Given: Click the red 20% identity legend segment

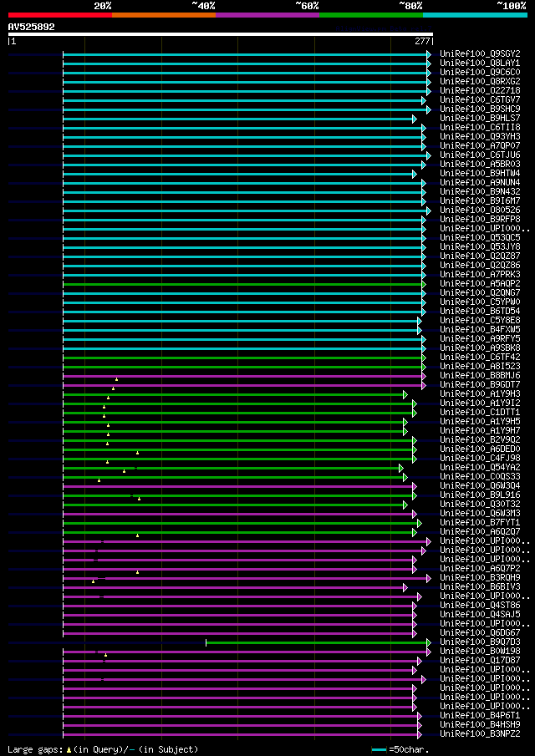Looking at the screenshot, I should click(x=60, y=15).
